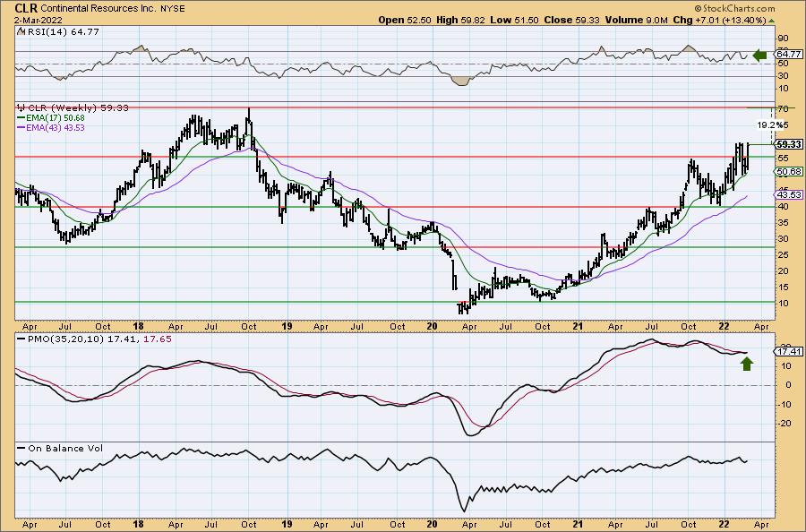
Task: Click the Volume 9.0M value
Action: click(637, 20)
